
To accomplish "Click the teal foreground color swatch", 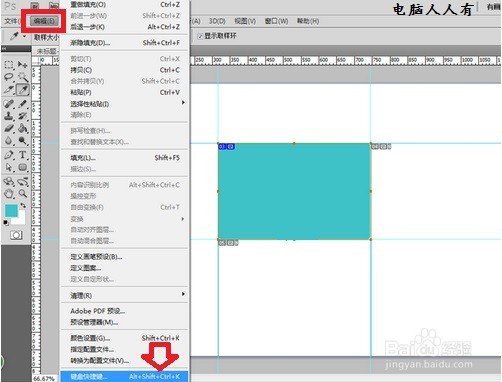I will [x=11, y=211].
